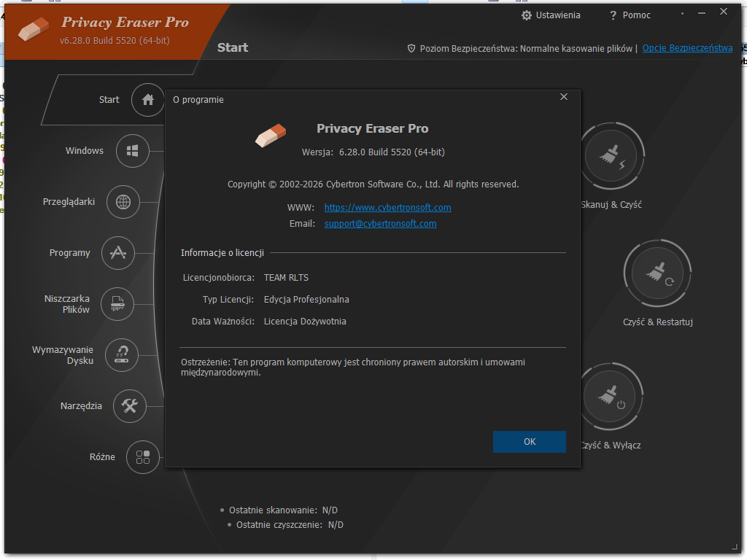
Task: Open the Narzędzia tools icon
Action: coord(130,405)
